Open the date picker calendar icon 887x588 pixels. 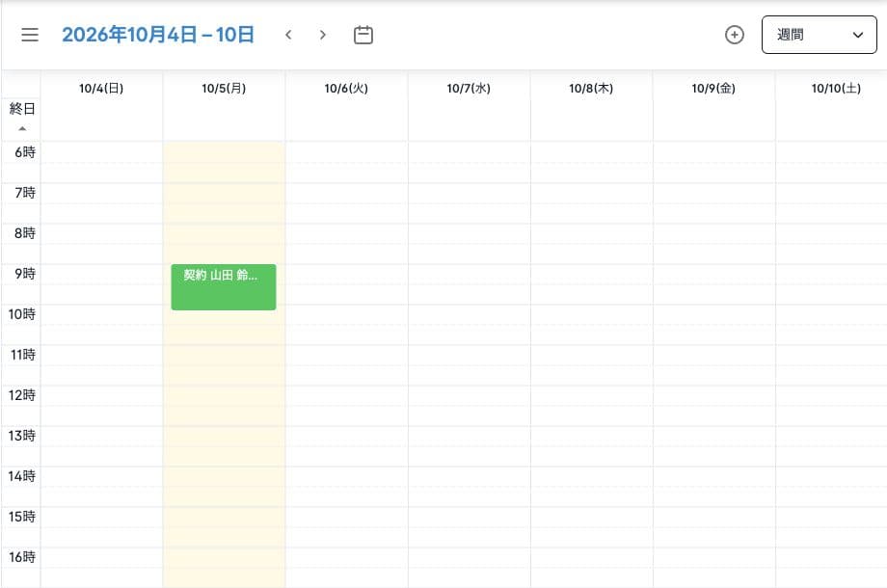[x=363, y=35]
